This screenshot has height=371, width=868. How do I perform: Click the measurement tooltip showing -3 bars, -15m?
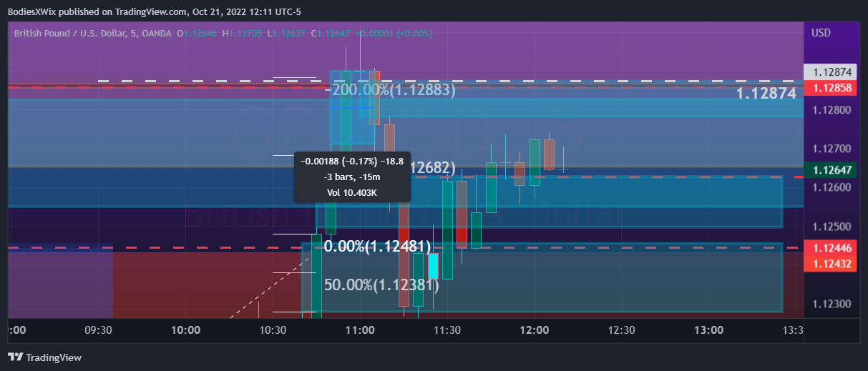pos(352,177)
